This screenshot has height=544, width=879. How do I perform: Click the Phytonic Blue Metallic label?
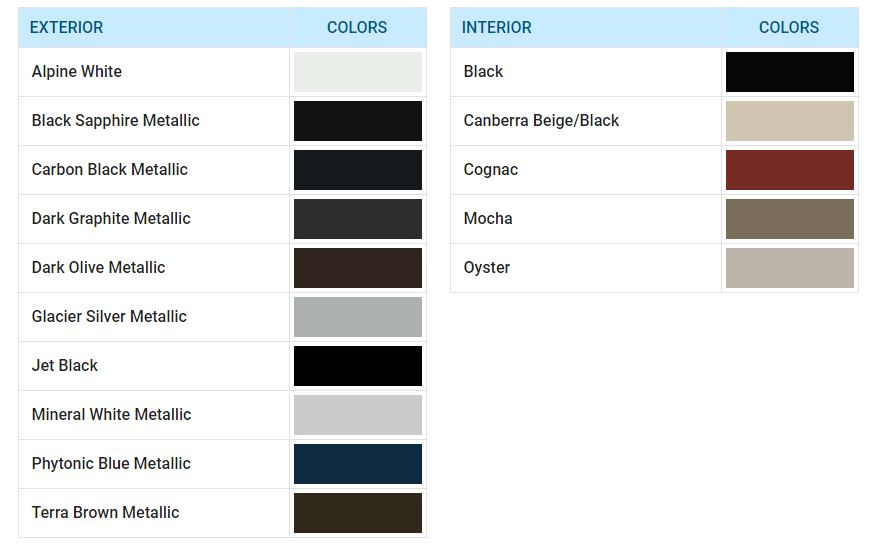click(111, 464)
